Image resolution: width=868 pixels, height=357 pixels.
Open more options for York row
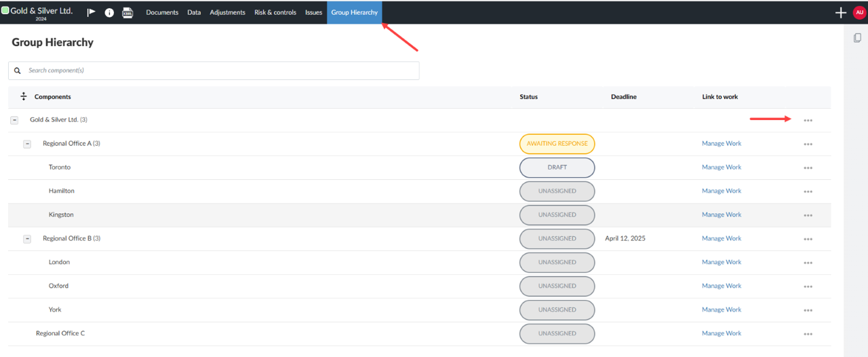click(808, 310)
